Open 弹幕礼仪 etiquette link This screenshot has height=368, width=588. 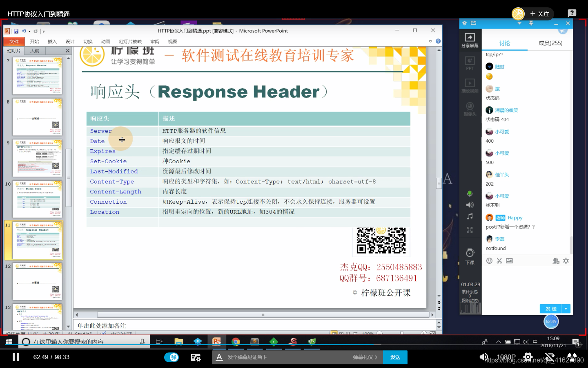365,357
